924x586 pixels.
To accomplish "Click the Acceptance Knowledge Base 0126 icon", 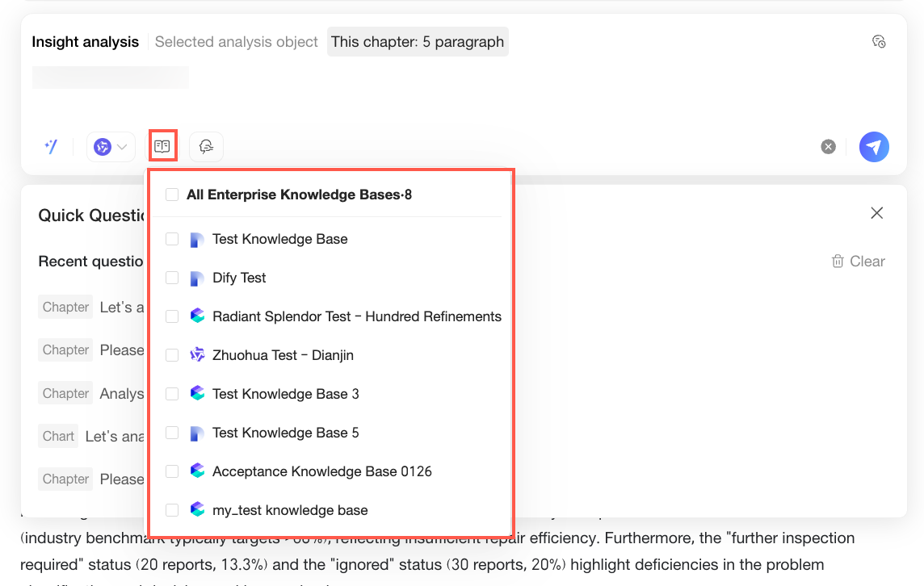I will click(197, 471).
